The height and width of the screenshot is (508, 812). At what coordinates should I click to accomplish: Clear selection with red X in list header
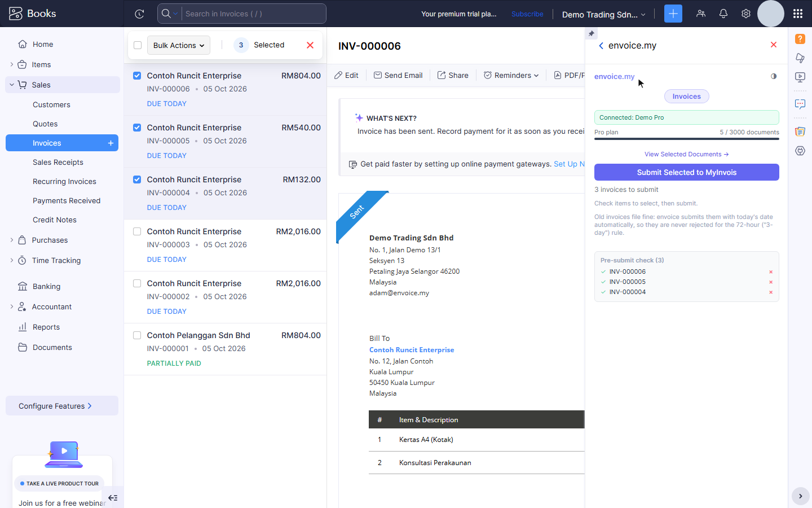[310, 45]
